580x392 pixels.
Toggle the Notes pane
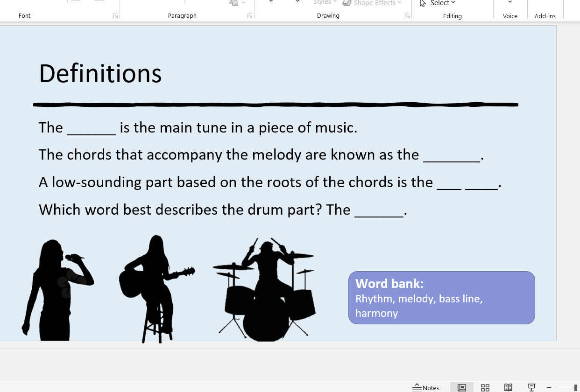(x=426, y=388)
